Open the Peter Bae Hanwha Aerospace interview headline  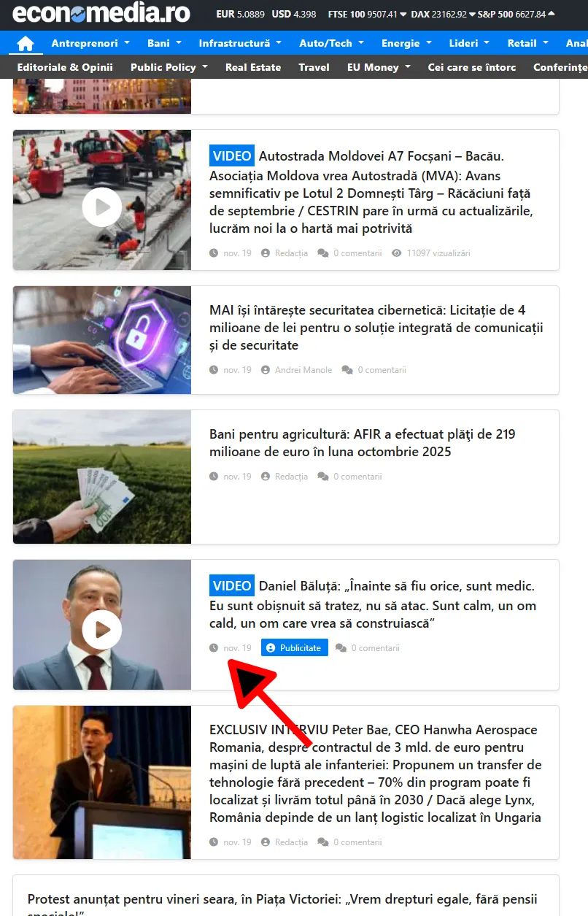[376, 774]
